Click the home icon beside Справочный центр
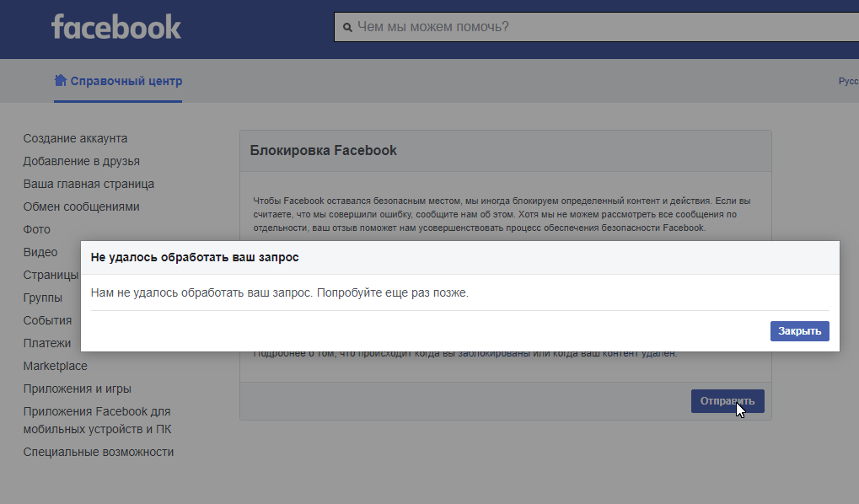The height and width of the screenshot is (504, 859). [x=60, y=81]
